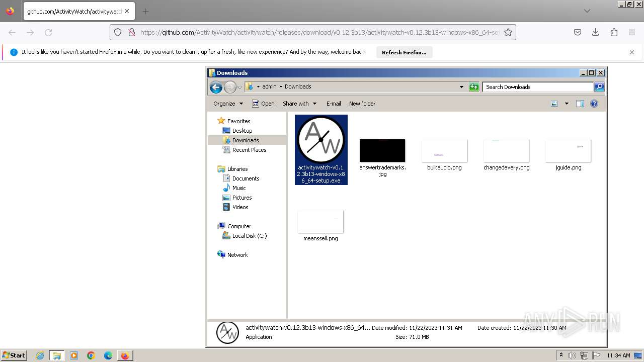Viewport: 644px width, 362px height.
Task: Click E-mail toolbar button
Action: 334,104
